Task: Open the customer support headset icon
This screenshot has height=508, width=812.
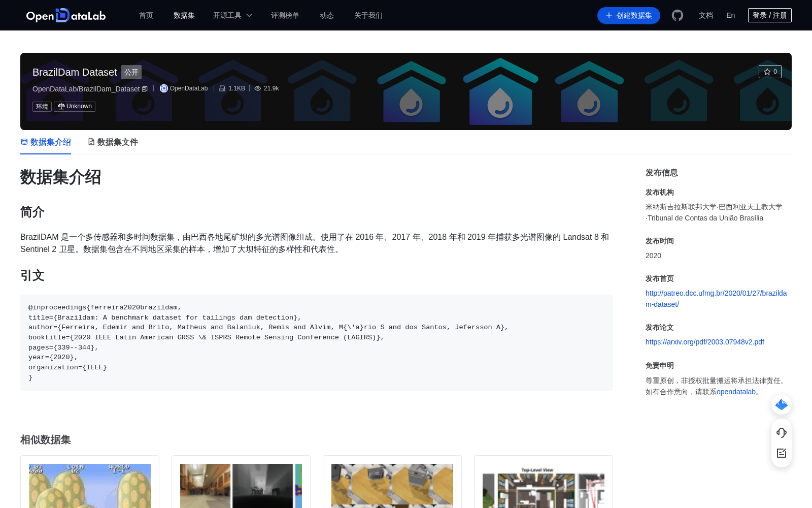Action: 782,433
